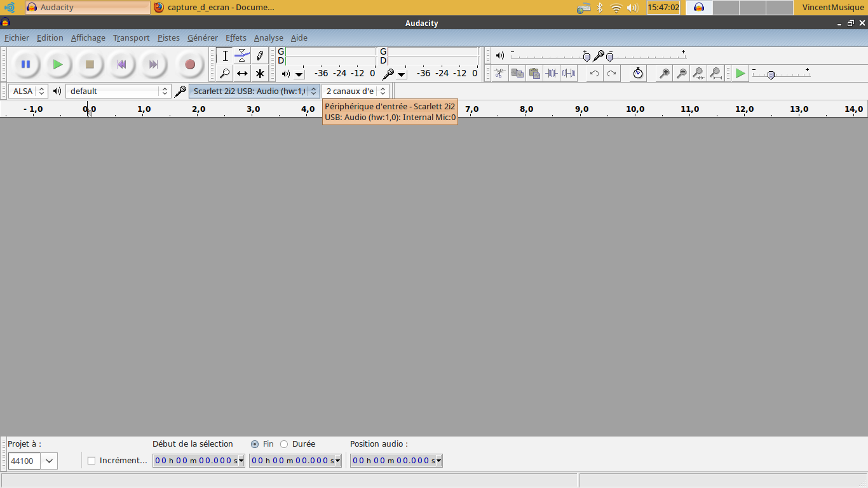Click the Sync-Lock tracks clock icon
The height and width of the screenshot is (488, 868).
638,73
